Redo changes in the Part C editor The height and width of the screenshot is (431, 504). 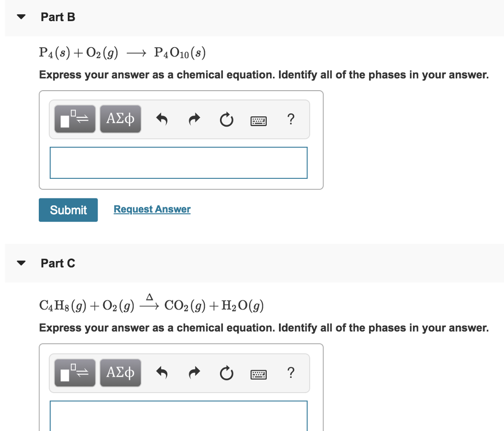coord(194,373)
